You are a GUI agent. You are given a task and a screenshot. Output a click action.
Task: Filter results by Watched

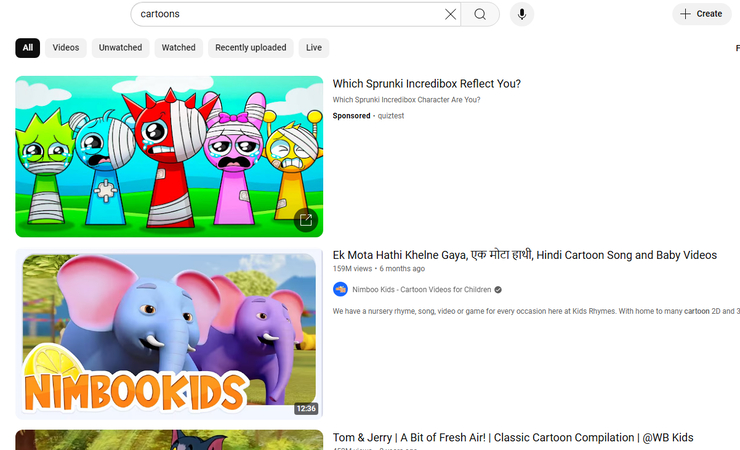(x=178, y=48)
